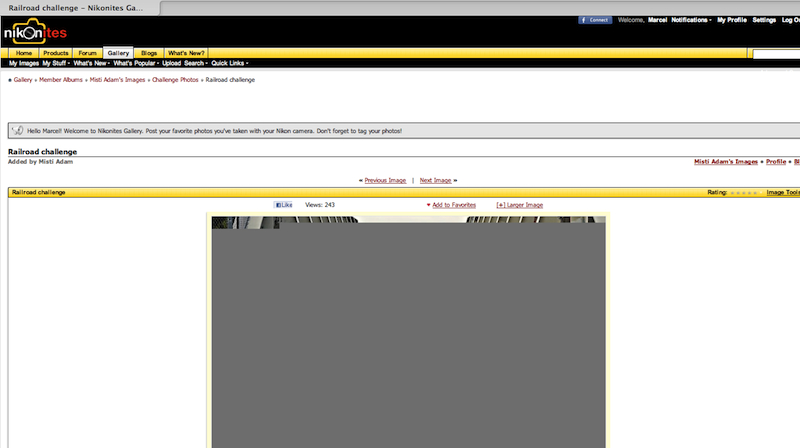The height and width of the screenshot is (448, 800).
Task: Go to the Previous Image
Action: click(x=384, y=180)
